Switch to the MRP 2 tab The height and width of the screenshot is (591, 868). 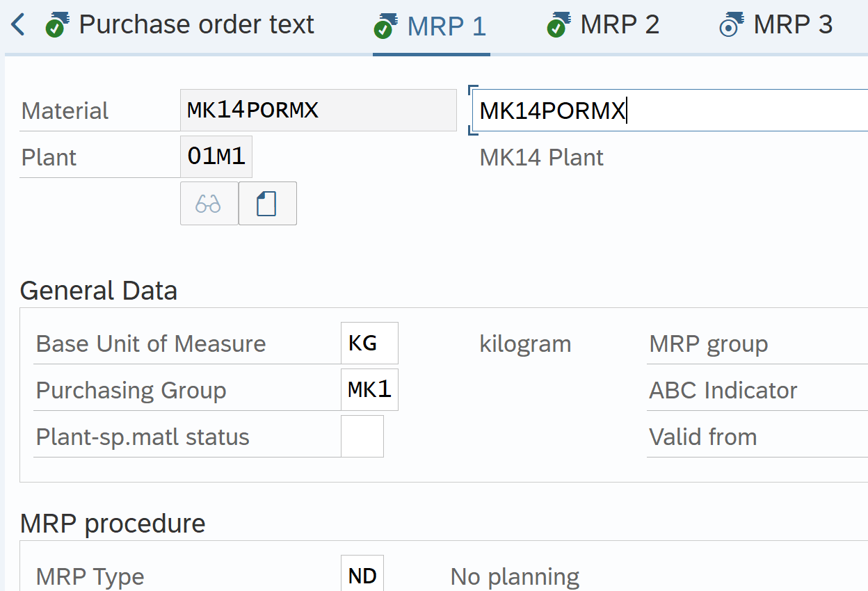620,25
